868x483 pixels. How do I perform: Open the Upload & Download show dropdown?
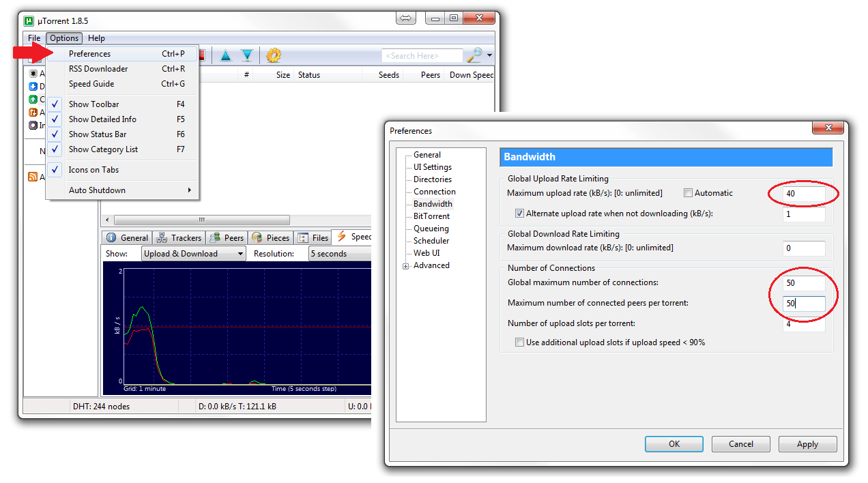click(x=193, y=254)
